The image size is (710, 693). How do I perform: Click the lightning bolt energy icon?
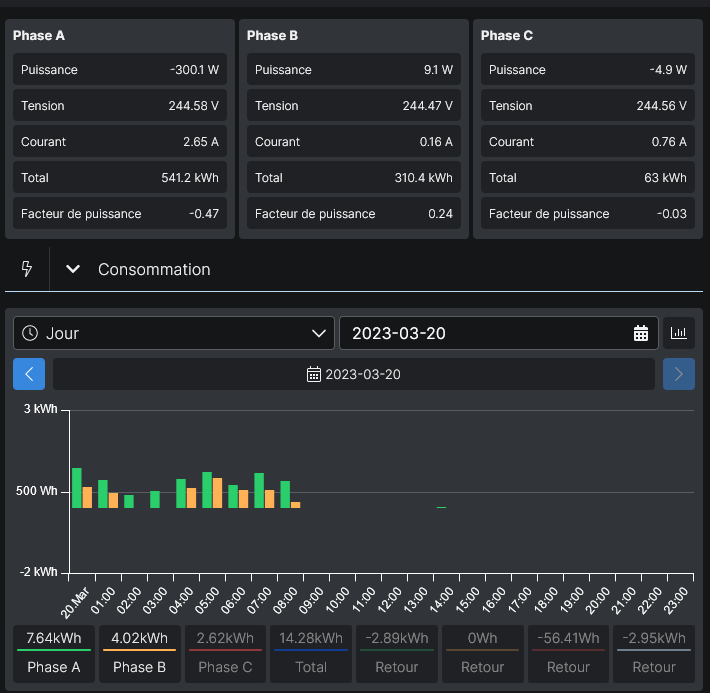27,269
